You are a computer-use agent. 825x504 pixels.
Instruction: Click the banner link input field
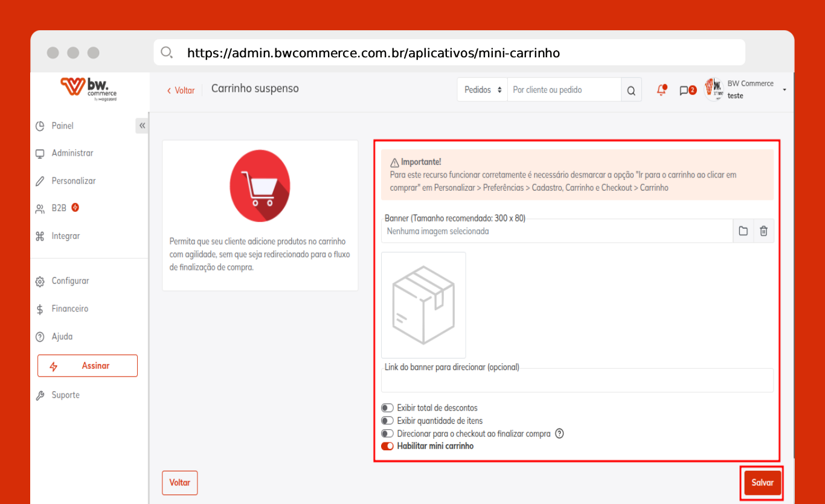point(577,381)
